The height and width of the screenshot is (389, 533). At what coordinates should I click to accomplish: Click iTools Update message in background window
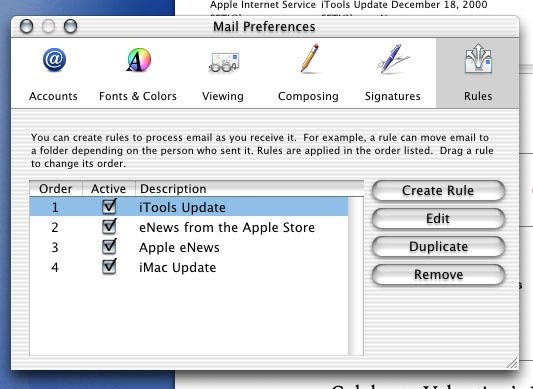[x=405, y=5]
